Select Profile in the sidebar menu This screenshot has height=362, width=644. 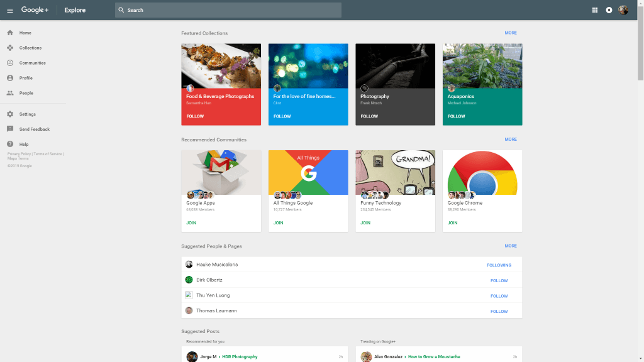26,78
